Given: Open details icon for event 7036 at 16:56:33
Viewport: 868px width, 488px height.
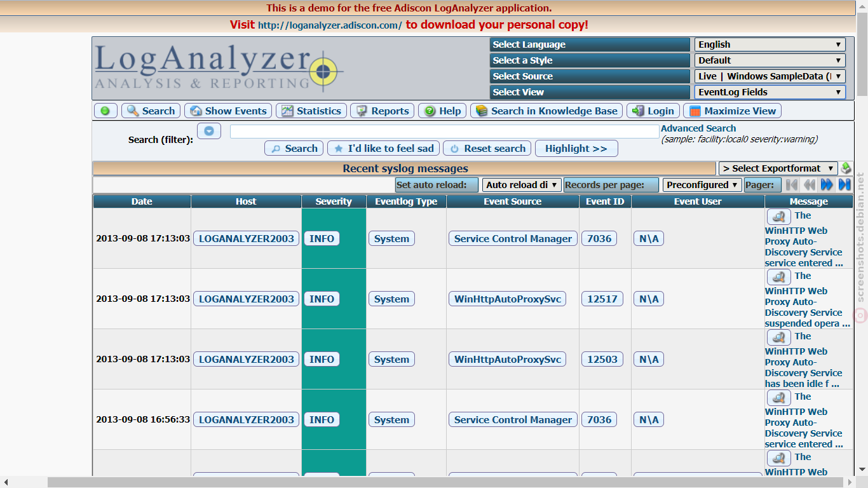Looking at the screenshot, I should (x=778, y=398).
